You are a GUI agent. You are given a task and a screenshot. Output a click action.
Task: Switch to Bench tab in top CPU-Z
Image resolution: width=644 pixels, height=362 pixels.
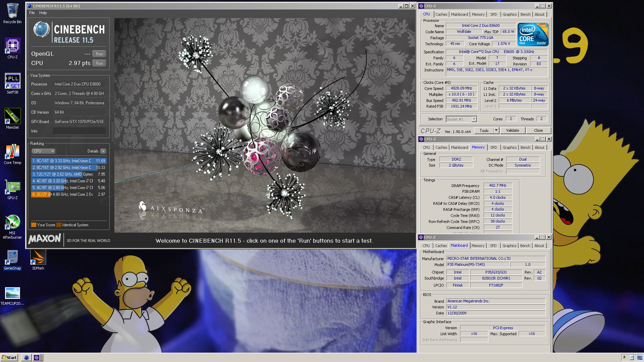click(525, 14)
